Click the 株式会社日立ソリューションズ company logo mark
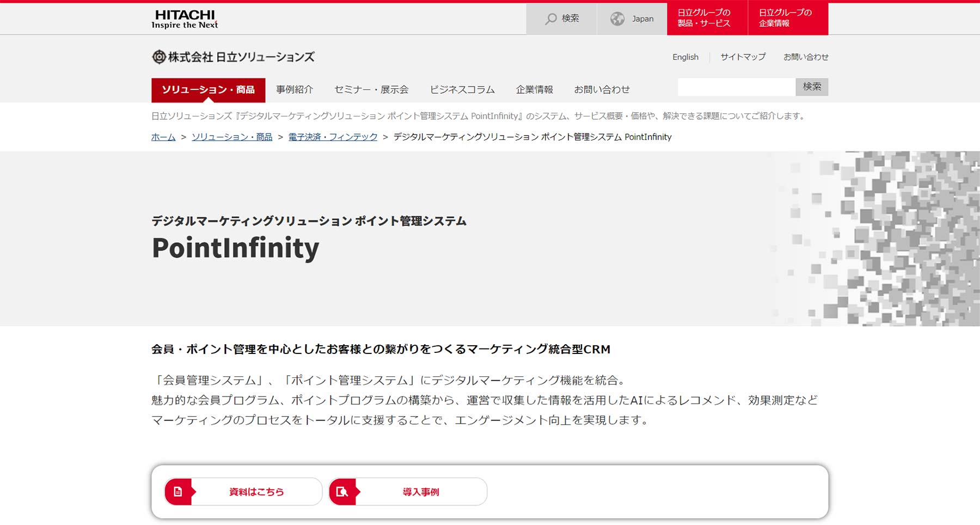This screenshot has height=525, width=980. coord(158,56)
